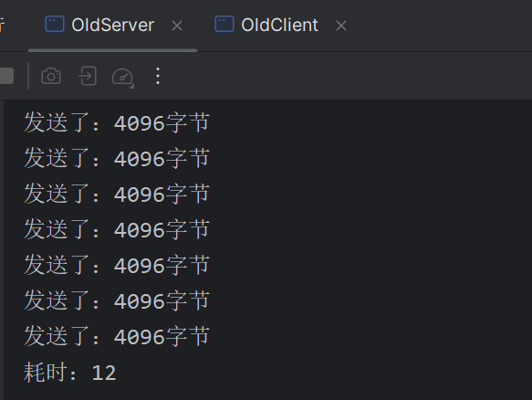Click the underline bar beneath OldServer tab
This screenshot has height=400, width=532.
(x=112, y=50)
